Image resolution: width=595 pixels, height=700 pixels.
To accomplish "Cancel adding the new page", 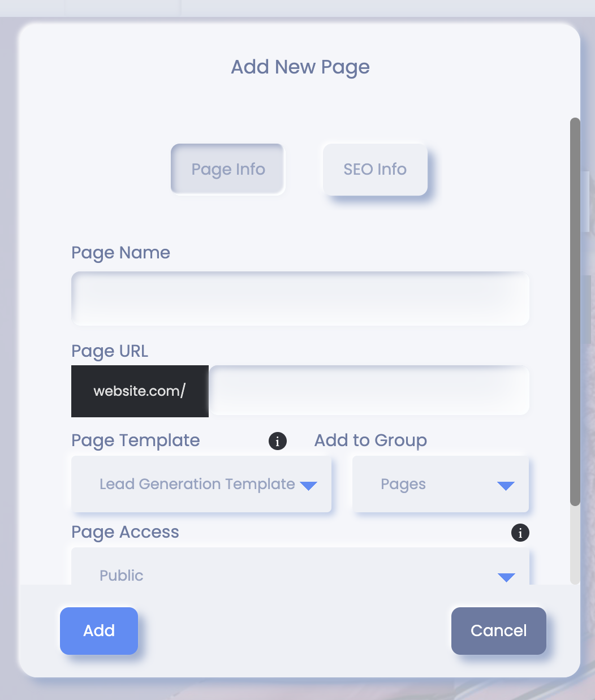I will tap(499, 631).
